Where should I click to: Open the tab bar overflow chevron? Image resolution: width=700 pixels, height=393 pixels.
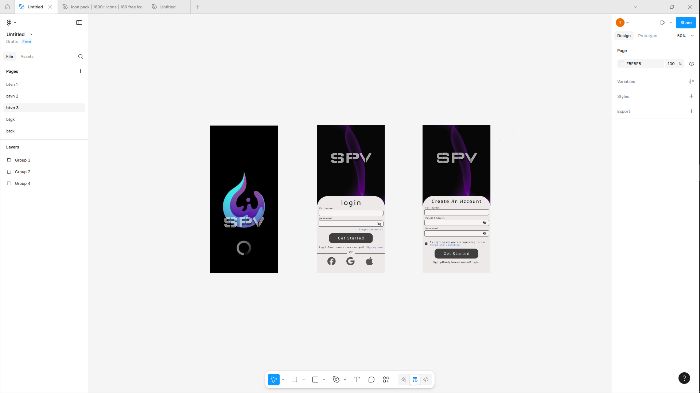tap(635, 7)
